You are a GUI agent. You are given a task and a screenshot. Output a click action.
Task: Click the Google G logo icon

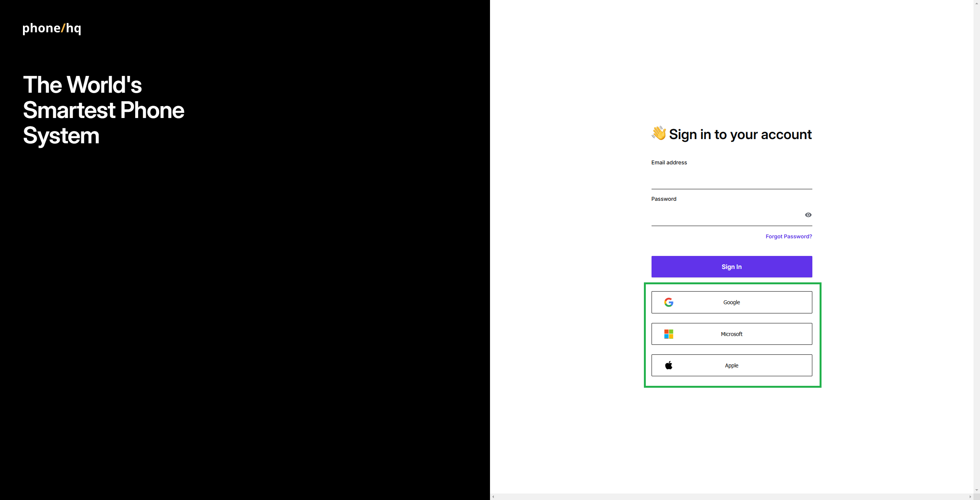click(x=669, y=302)
